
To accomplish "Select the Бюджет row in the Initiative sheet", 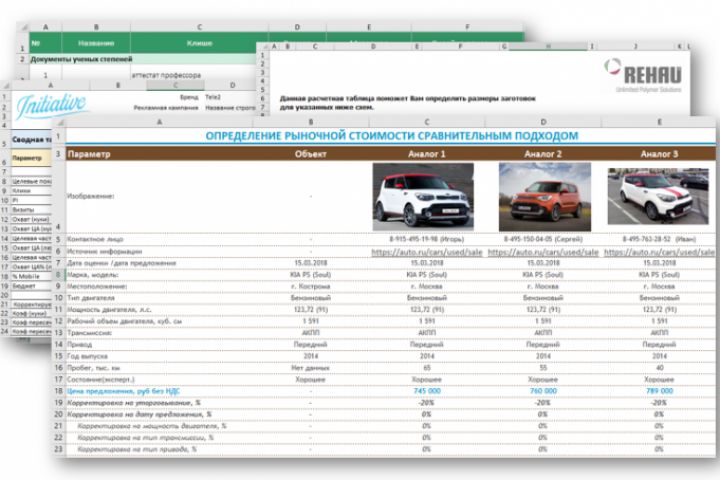I will click(31, 286).
